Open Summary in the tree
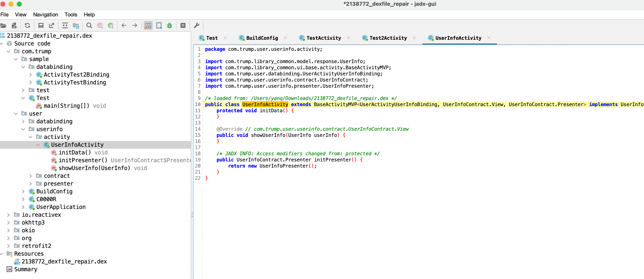 coord(26,269)
